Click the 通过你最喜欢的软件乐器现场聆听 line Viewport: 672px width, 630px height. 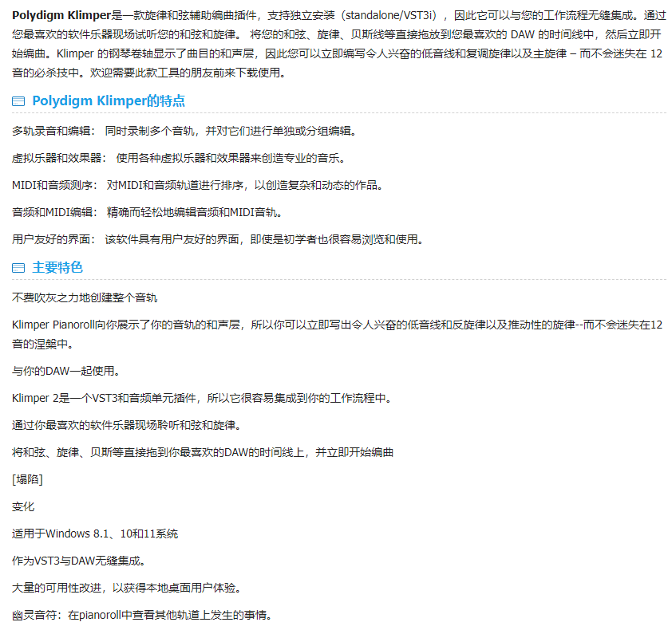[127, 425]
